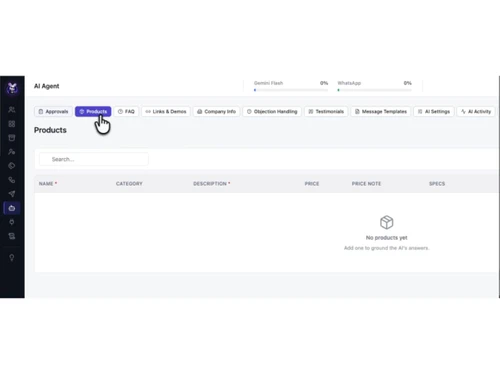Open the contacts people icon in sidebar
Viewport: 500px width, 375px height.
[x=12, y=110]
